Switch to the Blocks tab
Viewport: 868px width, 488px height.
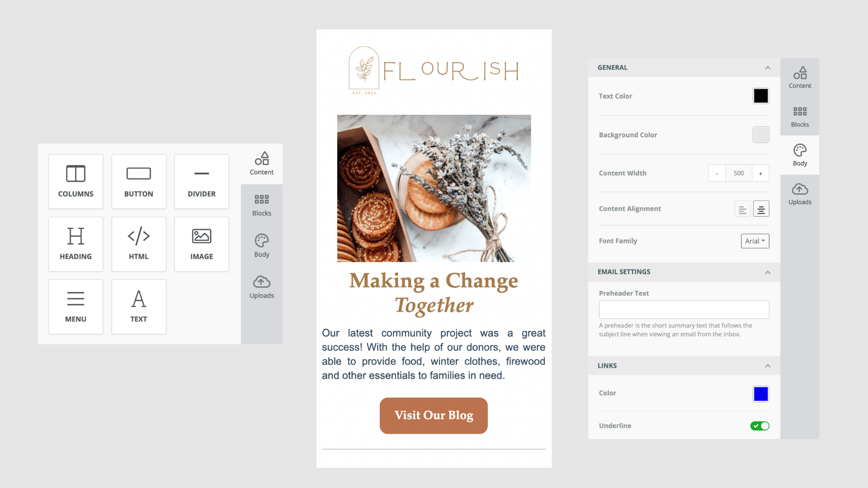point(799,116)
